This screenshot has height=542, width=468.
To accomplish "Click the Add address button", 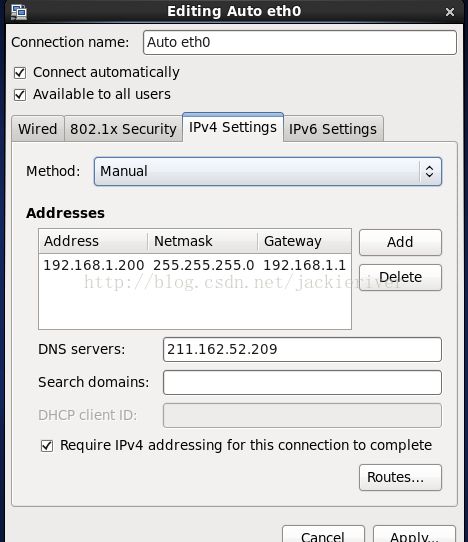I will tap(400, 242).
